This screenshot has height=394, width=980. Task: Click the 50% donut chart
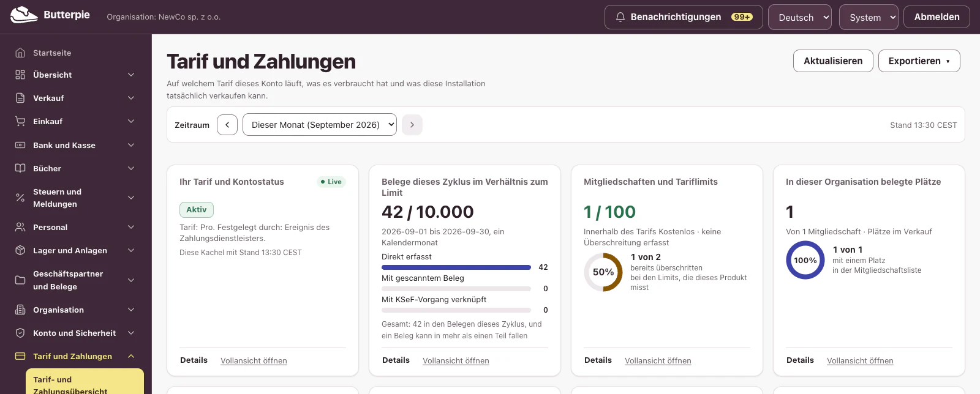coord(603,272)
